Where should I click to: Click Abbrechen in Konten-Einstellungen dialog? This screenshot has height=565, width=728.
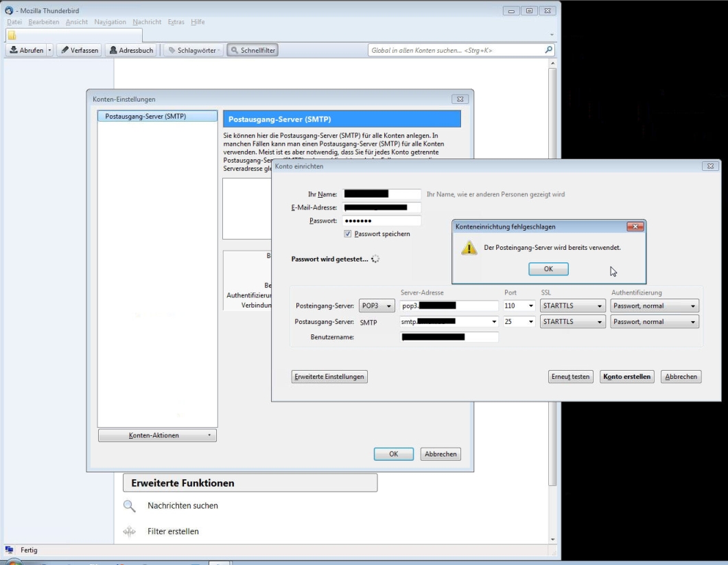[441, 454]
